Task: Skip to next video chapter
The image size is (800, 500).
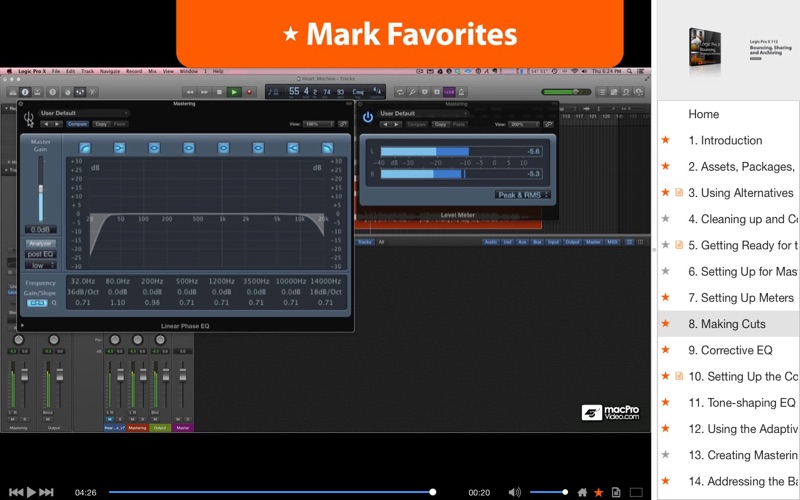Action: coord(46,492)
